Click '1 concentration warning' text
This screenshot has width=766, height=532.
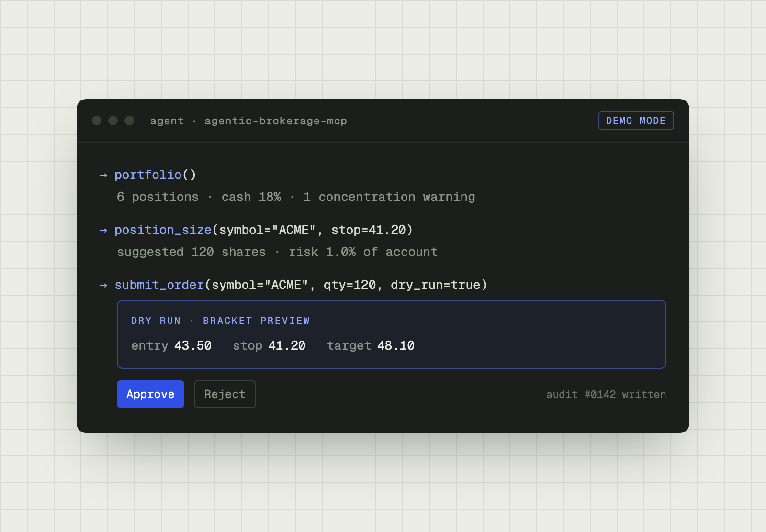point(389,197)
